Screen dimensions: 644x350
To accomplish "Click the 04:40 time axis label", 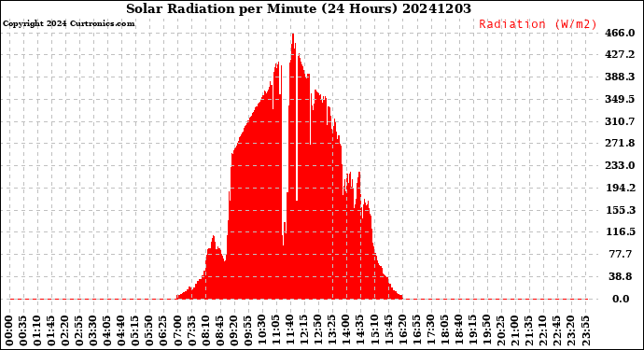I will tap(121, 330).
